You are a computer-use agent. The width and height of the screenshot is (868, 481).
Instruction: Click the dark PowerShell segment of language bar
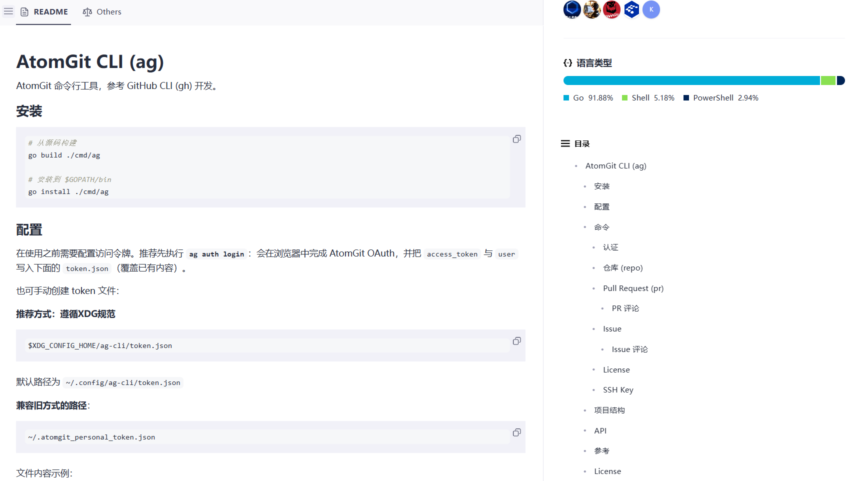click(841, 80)
